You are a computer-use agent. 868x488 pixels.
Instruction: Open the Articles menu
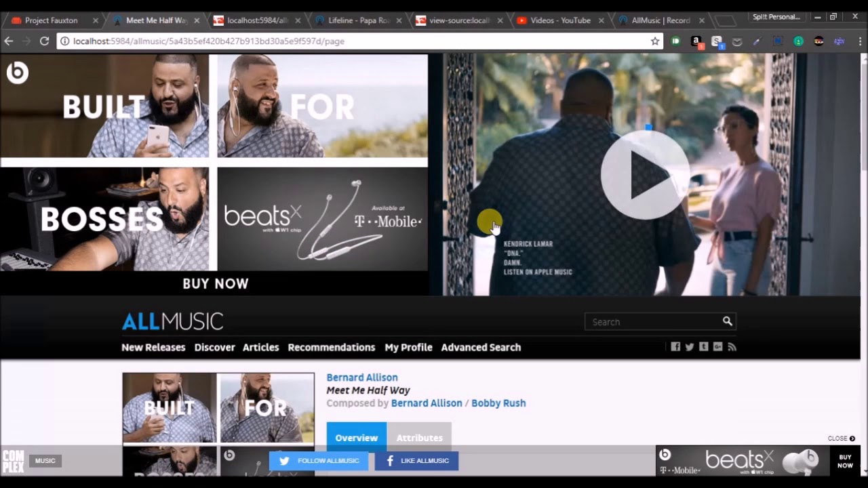(261, 347)
